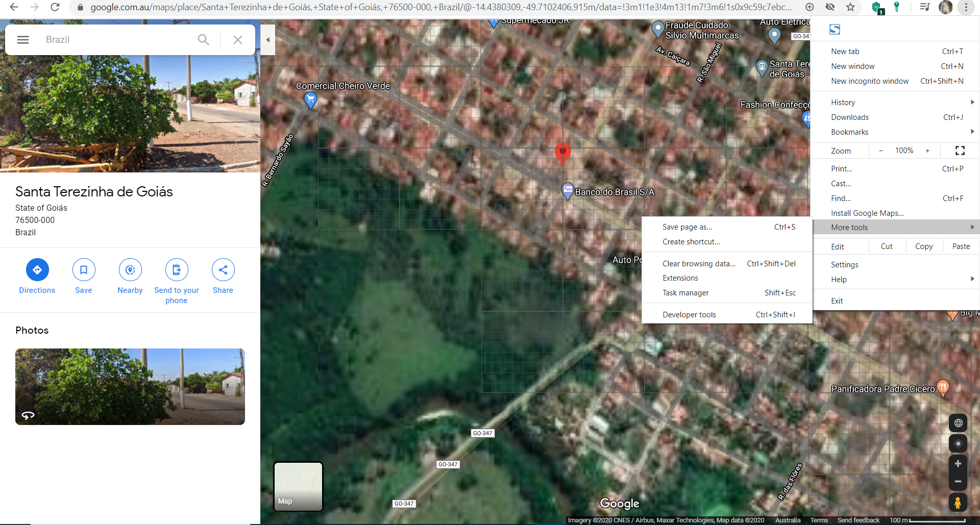
Task: Open Extensions from More tools
Action: 727,278
